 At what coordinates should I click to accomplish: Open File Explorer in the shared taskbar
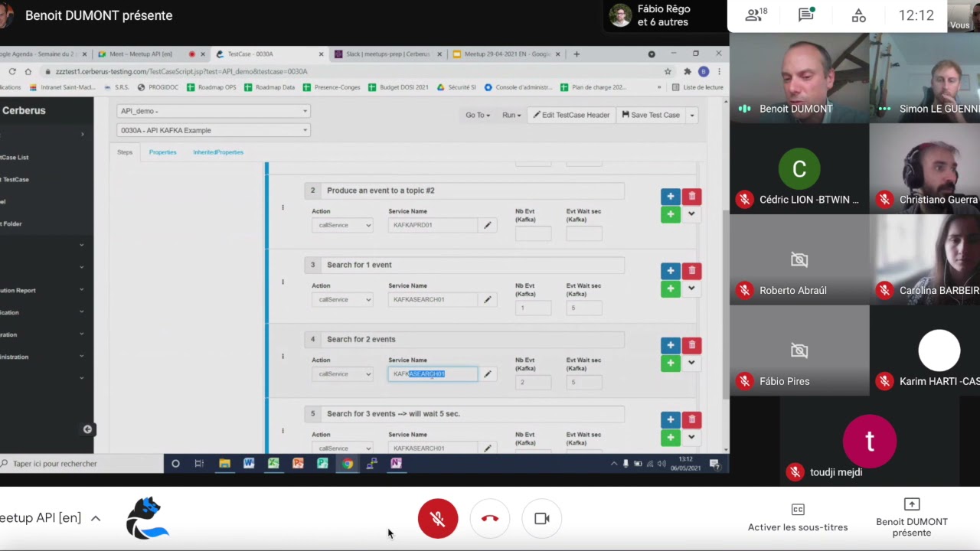click(224, 463)
